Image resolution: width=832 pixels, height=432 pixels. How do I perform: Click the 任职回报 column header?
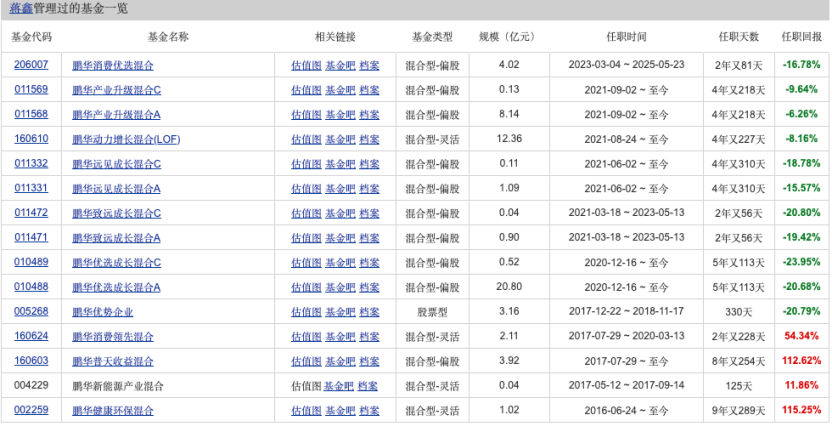click(x=802, y=37)
